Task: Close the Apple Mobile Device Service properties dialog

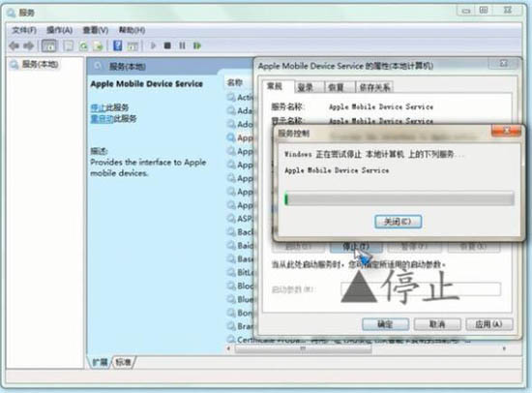Action: 504,64
